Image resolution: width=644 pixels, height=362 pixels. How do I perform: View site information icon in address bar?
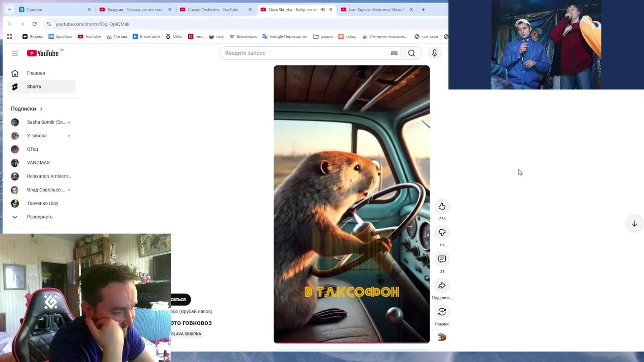coord(48,24)
